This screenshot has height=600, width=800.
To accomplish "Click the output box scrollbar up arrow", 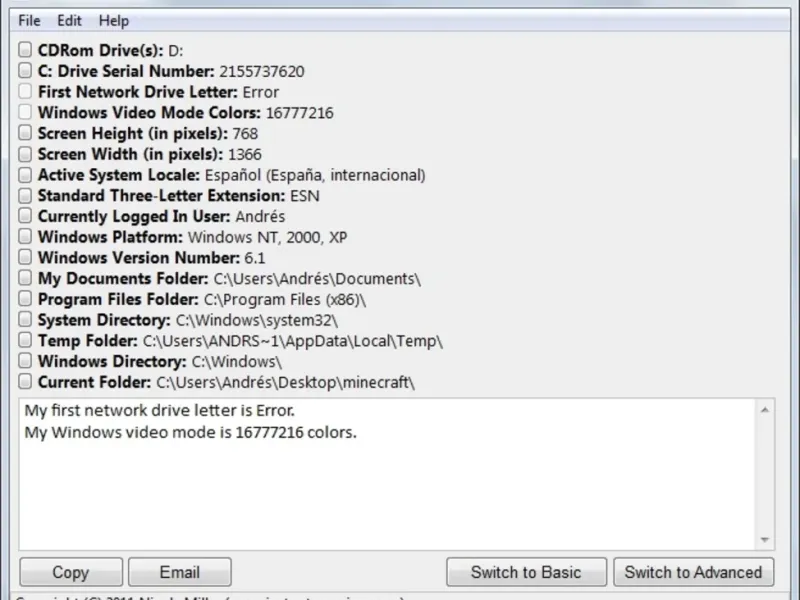I will pyautogui.click(x=765, y=410).
